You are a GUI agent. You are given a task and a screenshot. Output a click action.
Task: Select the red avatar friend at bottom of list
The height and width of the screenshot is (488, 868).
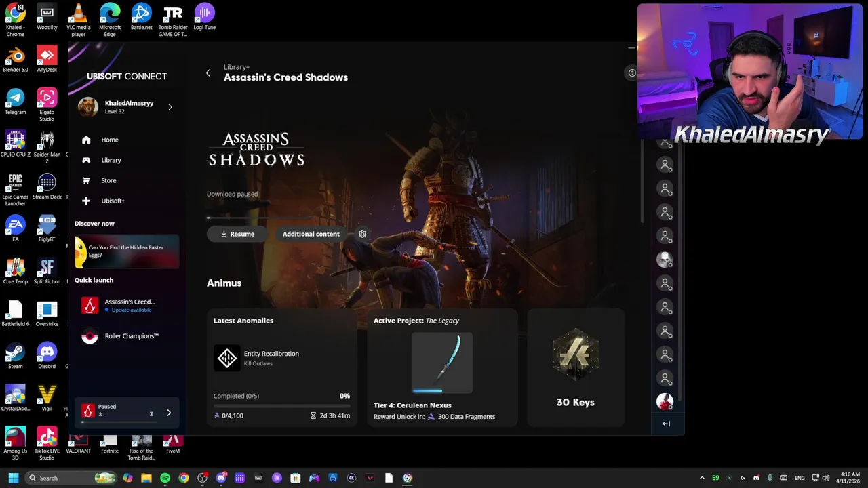(665, 402)
